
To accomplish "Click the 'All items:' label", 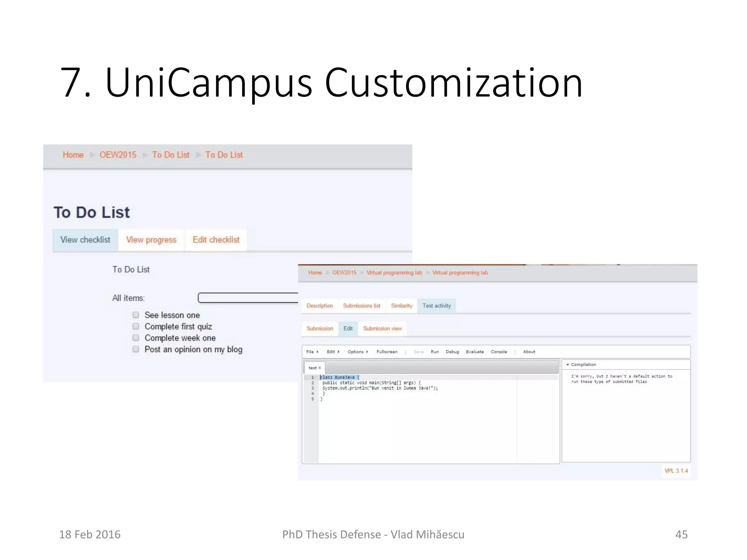I will [x=128, y=298].
